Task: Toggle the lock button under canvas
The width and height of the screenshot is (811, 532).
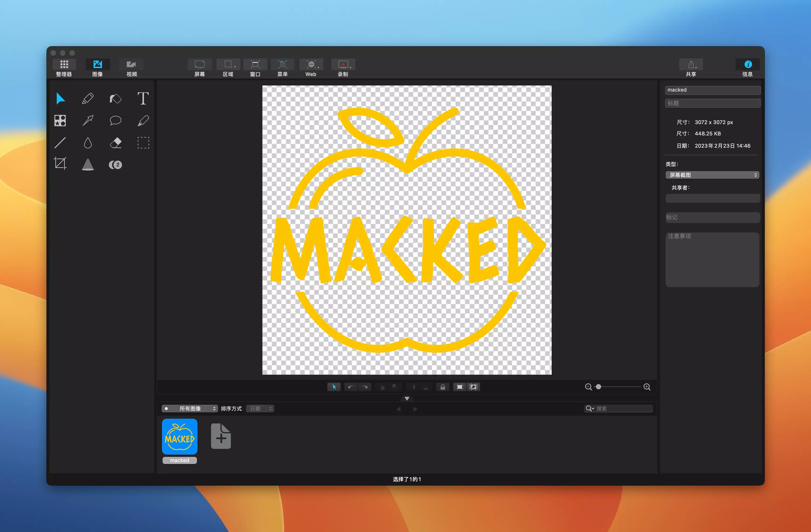Action: 443,387
